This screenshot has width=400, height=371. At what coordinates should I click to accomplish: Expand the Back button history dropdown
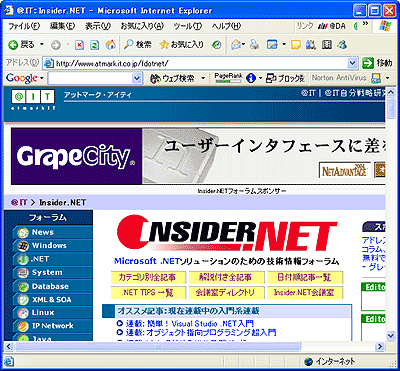pos(42,44)
